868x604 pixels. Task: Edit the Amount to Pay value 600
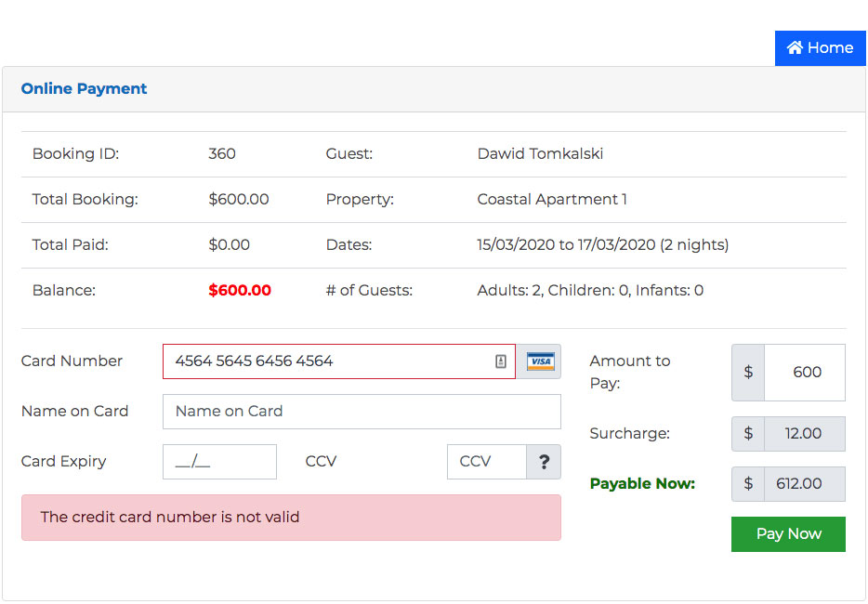(805, 372)
